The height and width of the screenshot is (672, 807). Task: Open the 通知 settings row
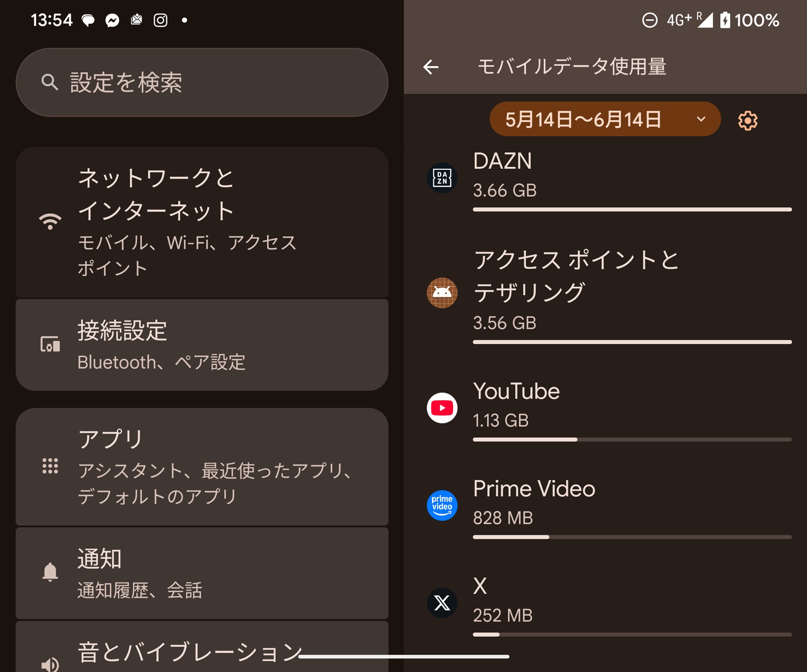coord(202,573)
